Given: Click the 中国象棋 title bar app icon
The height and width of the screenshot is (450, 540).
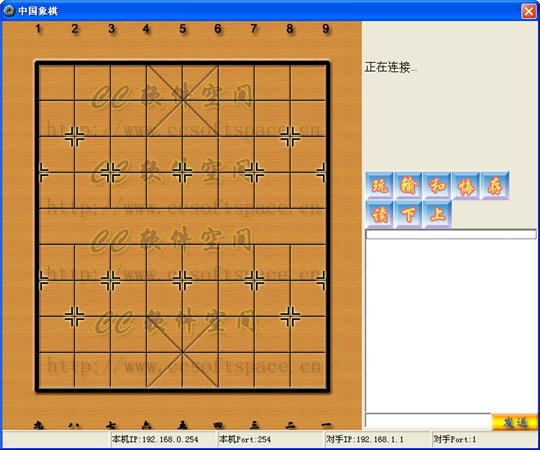Looking at the screenshot, I should point(9,11).
